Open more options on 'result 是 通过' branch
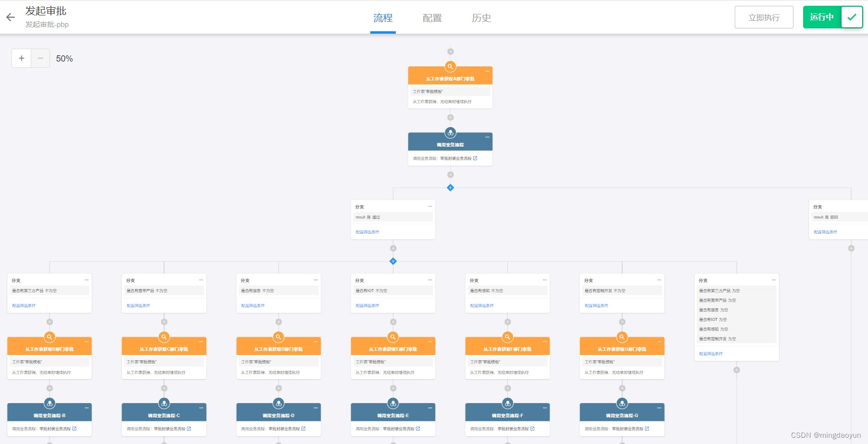868x444 pixels. coord(430,206)
